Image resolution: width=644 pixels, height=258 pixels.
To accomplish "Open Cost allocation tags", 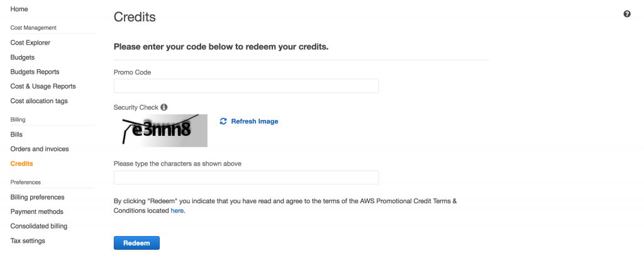I will (x=39, y=101).
